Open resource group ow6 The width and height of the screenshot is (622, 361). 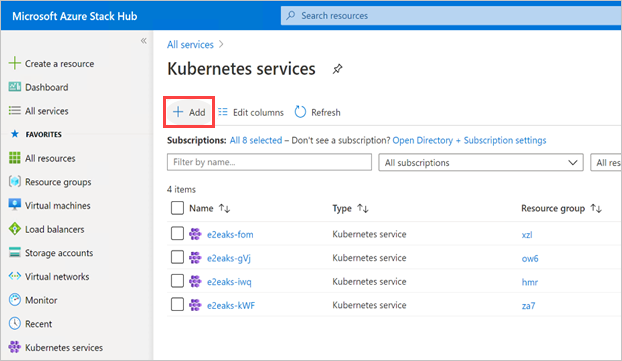pyautogui.click(x=530, y=258)
